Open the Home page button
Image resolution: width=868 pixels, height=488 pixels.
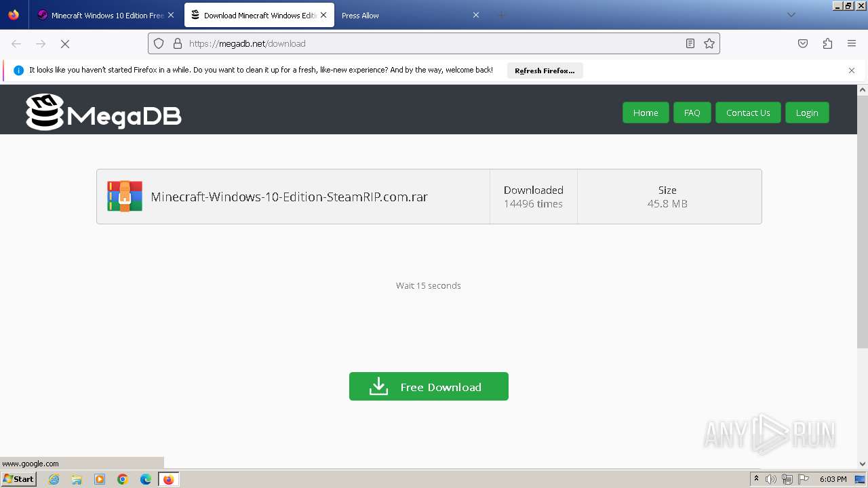(646, 113)
